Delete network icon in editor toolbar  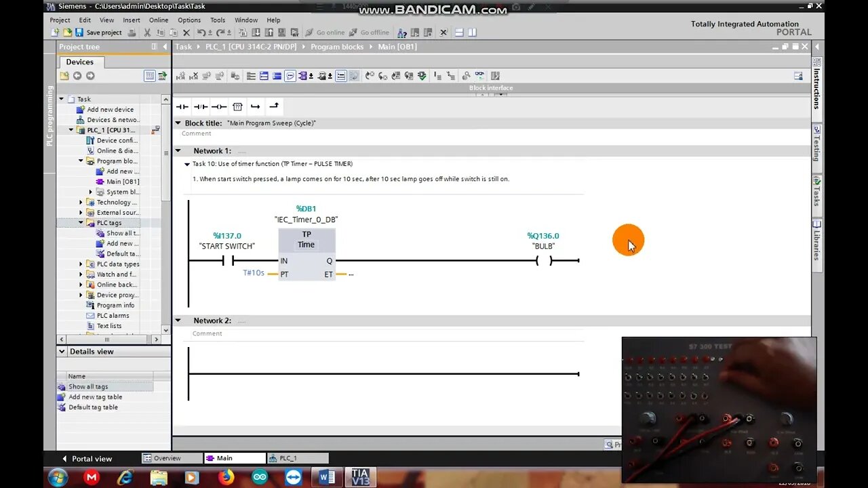194,76
